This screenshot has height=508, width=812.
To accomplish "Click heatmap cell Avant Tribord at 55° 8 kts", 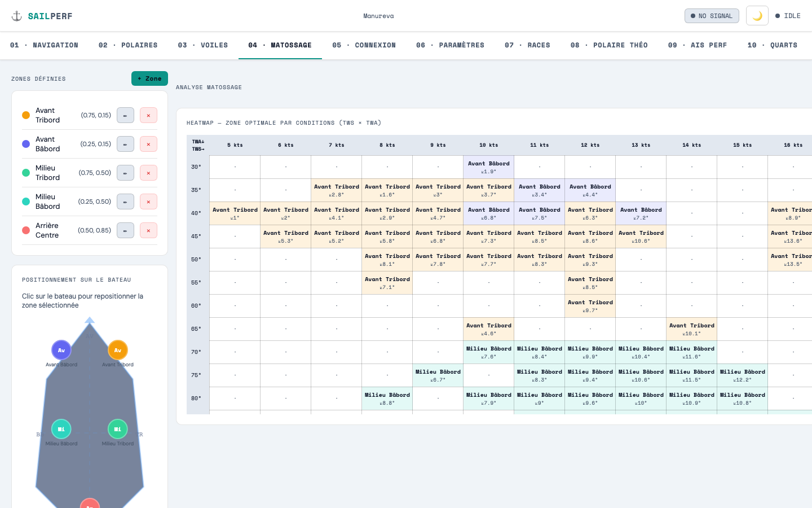I will (387, 283).
